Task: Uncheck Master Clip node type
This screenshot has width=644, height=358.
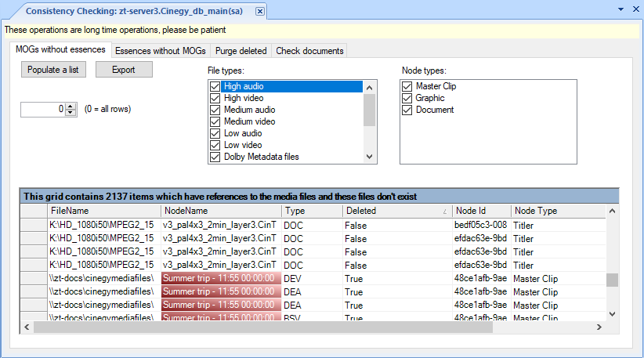Action: 407,87
